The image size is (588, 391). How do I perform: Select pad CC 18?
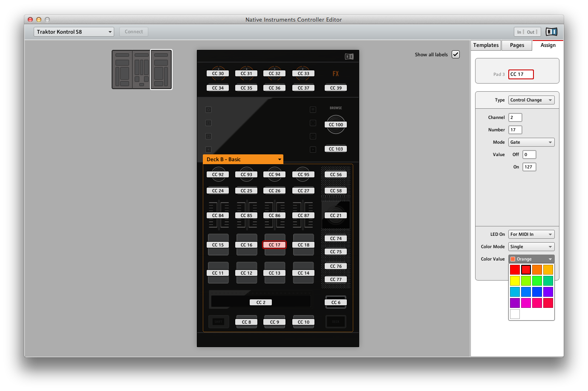click(x=303, y=245)
